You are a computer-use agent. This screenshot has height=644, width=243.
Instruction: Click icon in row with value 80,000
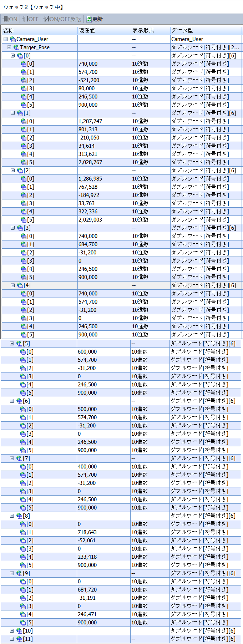coord(24,88)
